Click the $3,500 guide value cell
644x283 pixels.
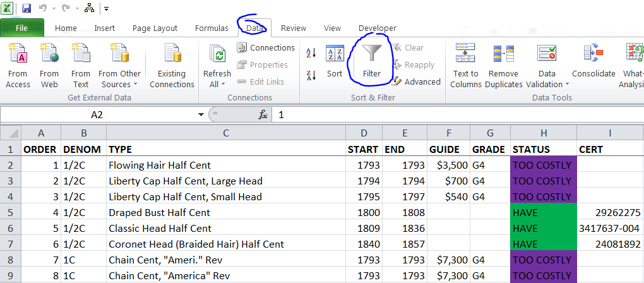(448, 165)
